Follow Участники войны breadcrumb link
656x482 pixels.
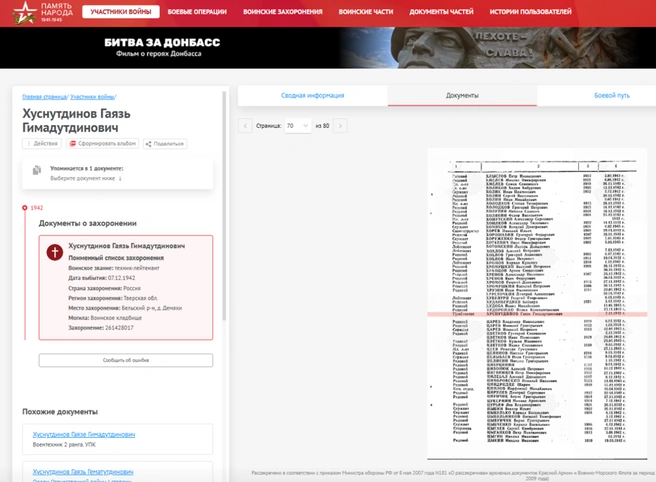point(92,97)
